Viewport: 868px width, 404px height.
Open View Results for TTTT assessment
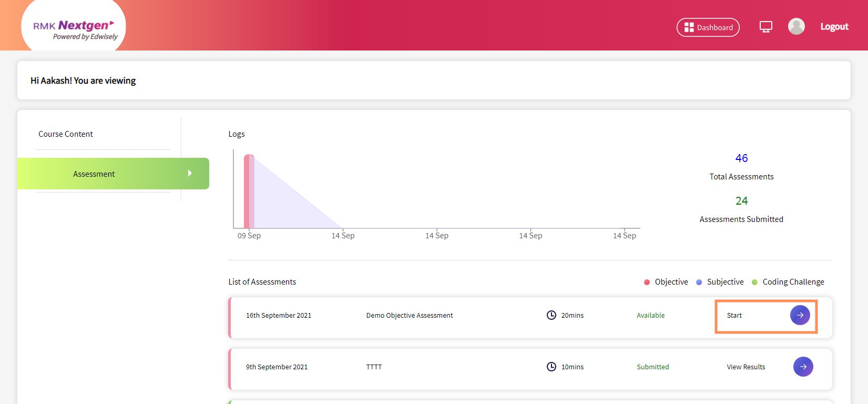(x=746, y=367)
